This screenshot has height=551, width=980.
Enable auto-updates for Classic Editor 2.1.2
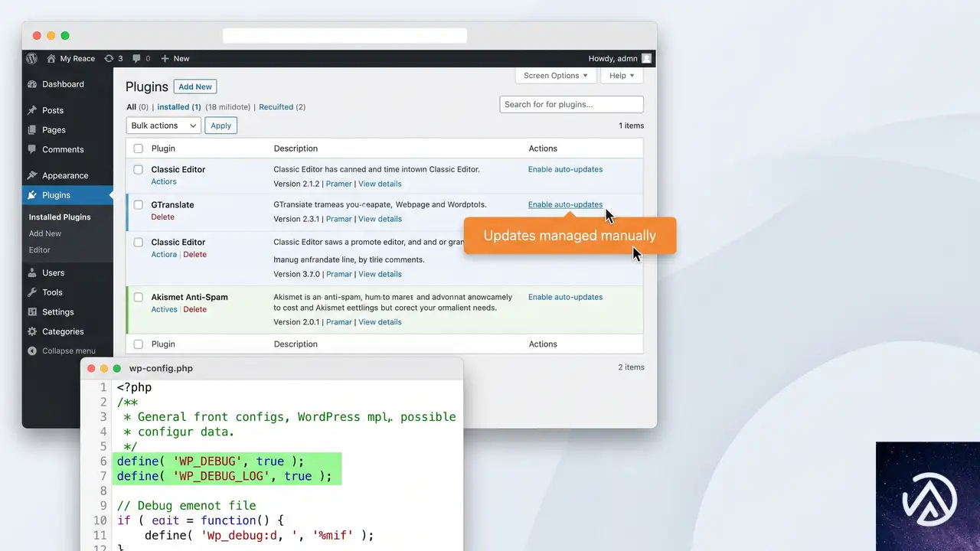click(565, 169)
